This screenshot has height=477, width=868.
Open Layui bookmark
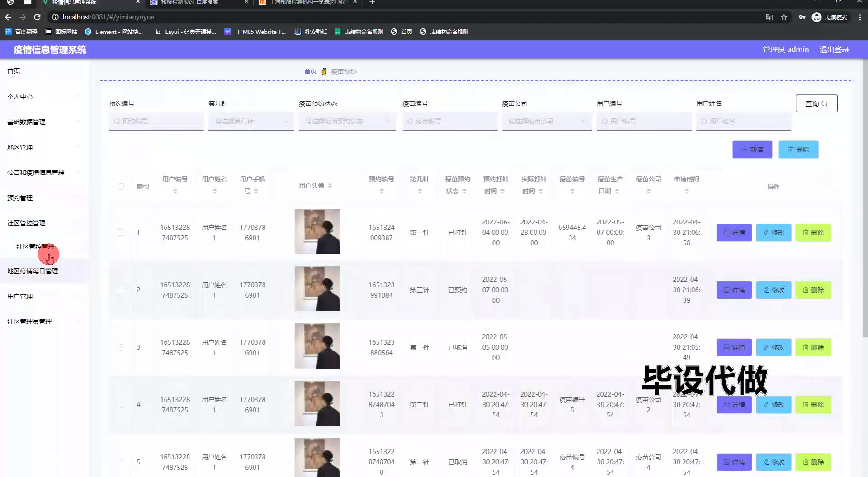click(x=185, y=32)
